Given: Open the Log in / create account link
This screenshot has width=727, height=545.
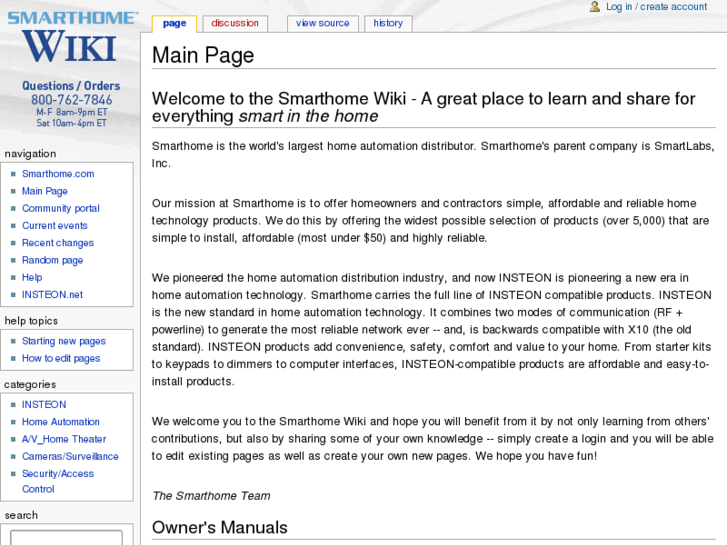Looking at the screenshot, I should 656,6.
